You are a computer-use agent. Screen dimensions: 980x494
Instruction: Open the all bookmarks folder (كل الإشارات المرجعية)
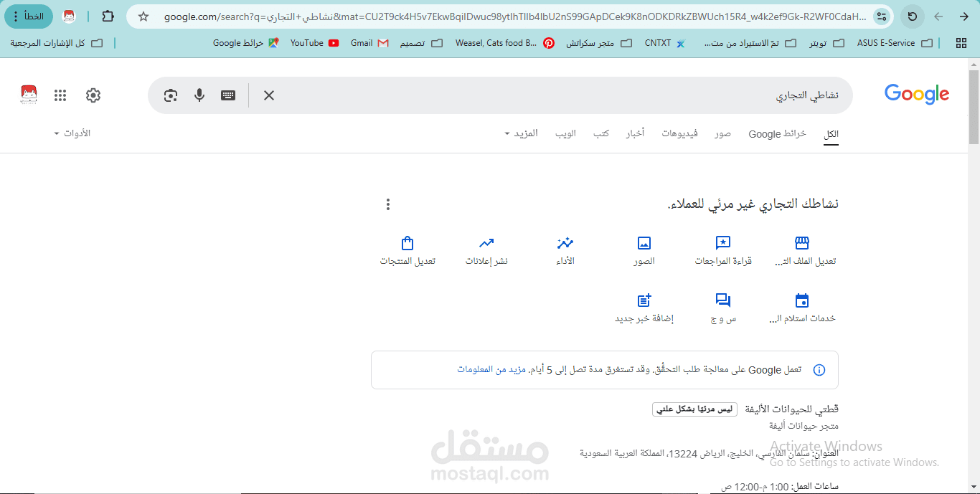click(57, 43)
